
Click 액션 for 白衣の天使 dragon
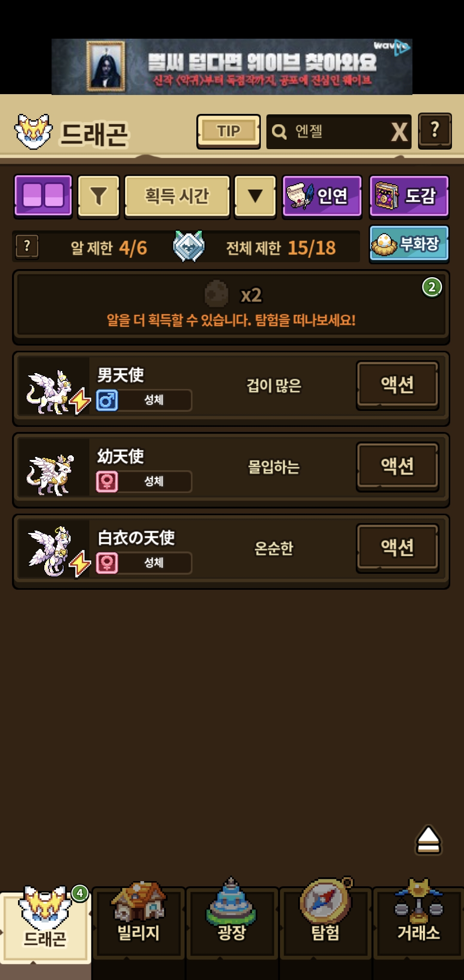[397, 548]
